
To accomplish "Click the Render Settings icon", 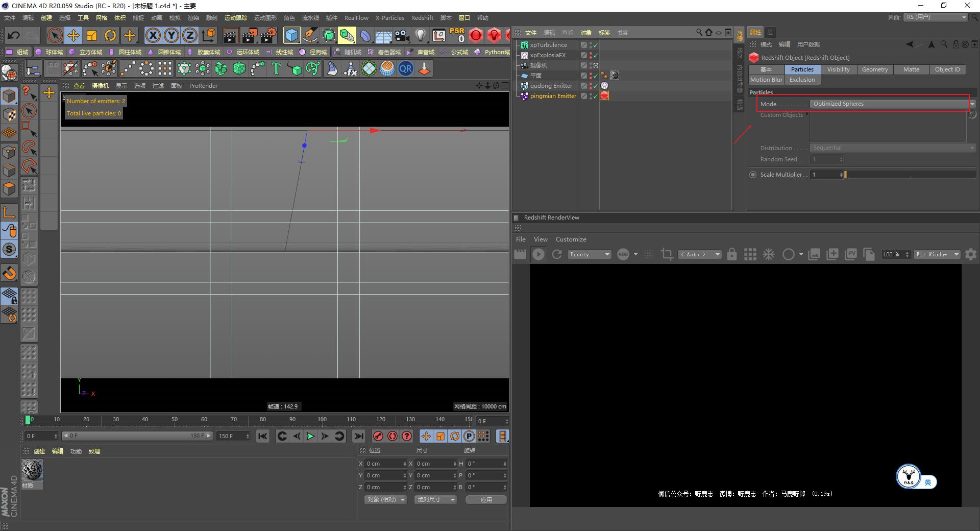I will [x=267, y=35].
